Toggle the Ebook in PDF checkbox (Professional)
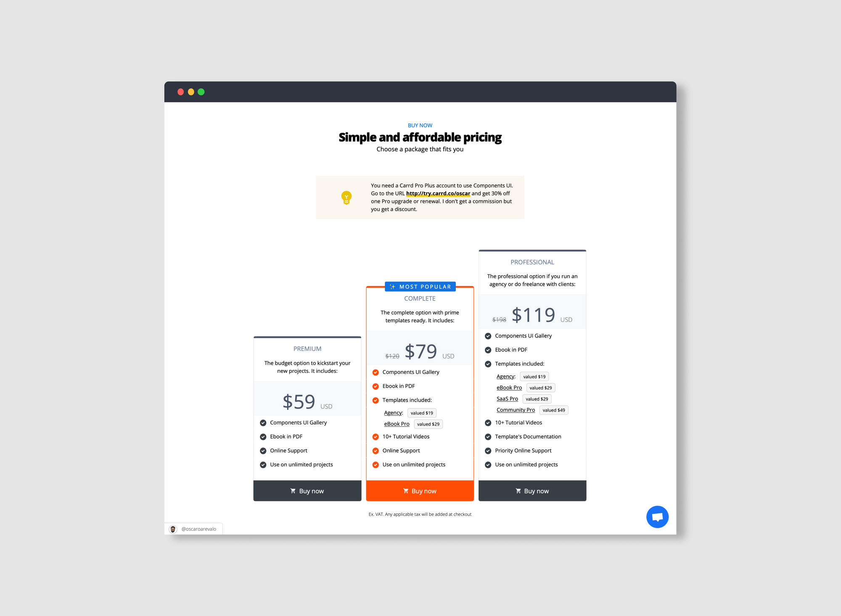 pyautogui.click(x=488, y=349)
